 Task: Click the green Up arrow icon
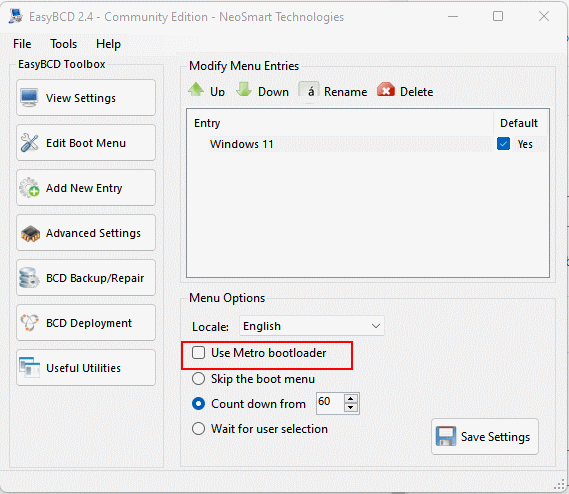196,90
